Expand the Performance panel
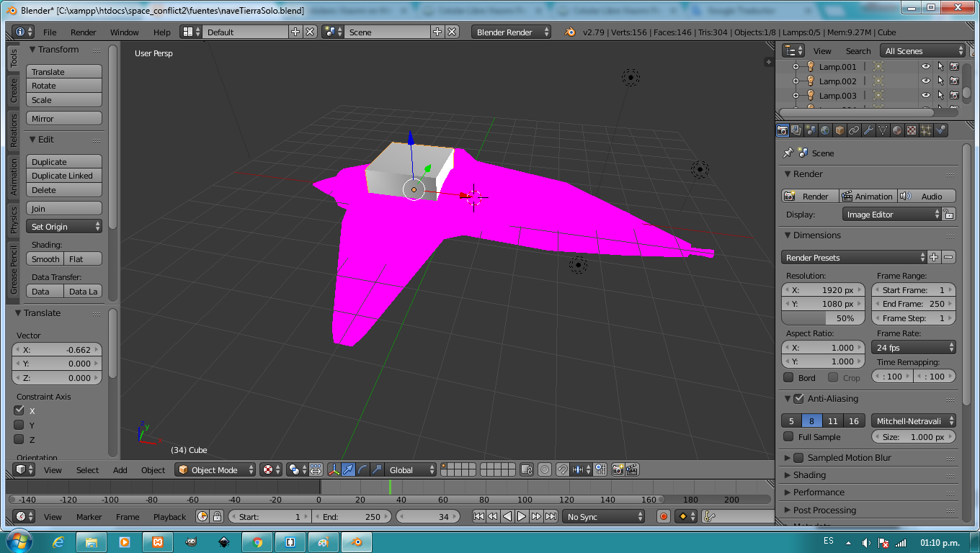This screenshot has width=980, height=553. (819, 492)
